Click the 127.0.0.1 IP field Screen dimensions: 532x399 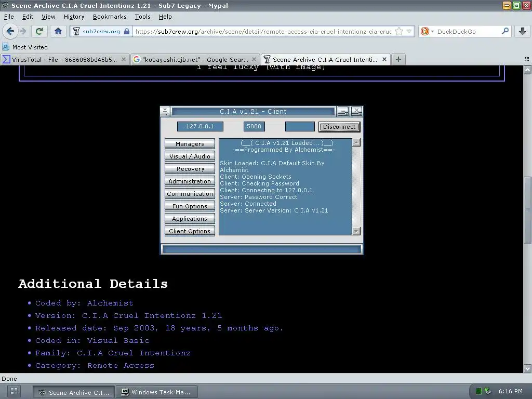(x=200, y=127)
